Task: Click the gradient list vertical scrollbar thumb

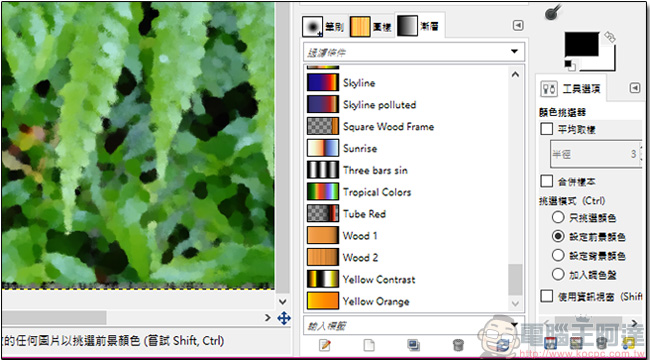Action: coord(515,280)
